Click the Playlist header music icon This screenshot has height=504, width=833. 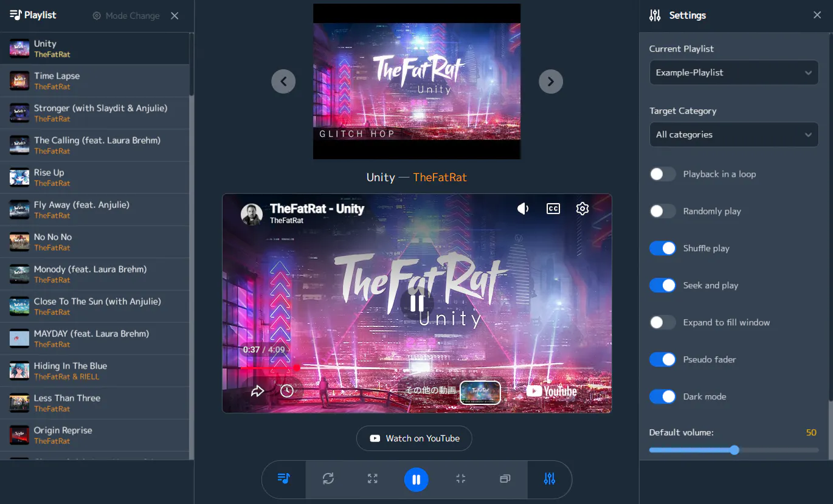pos(16,15)
